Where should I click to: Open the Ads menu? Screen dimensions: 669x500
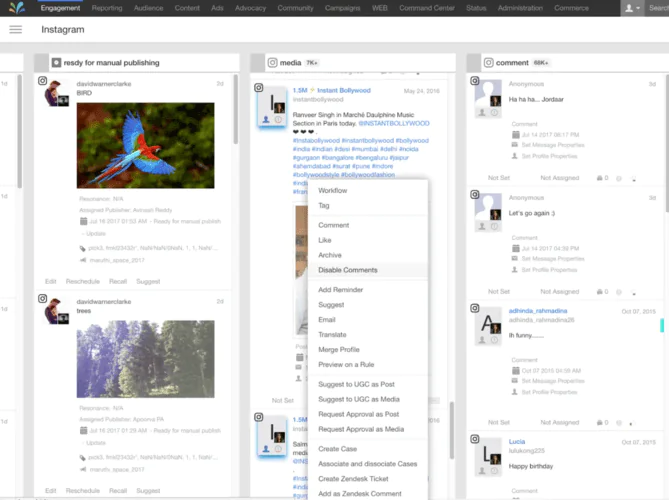[x=217, y=8]
